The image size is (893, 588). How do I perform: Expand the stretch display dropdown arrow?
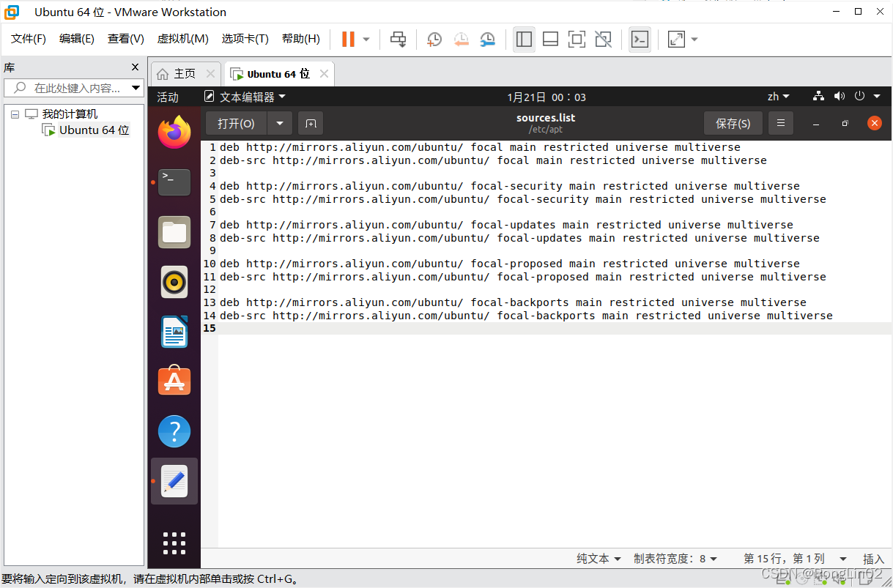click(x=694, y=39)
